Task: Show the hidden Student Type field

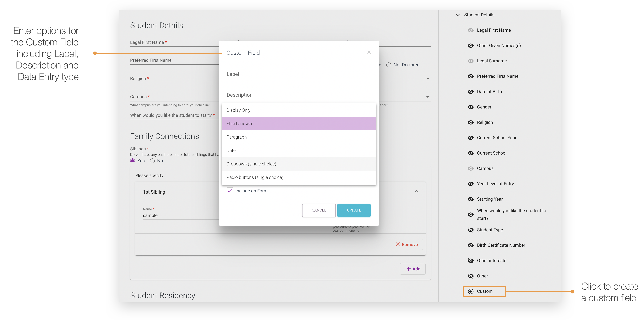Action: coord(471,230)
